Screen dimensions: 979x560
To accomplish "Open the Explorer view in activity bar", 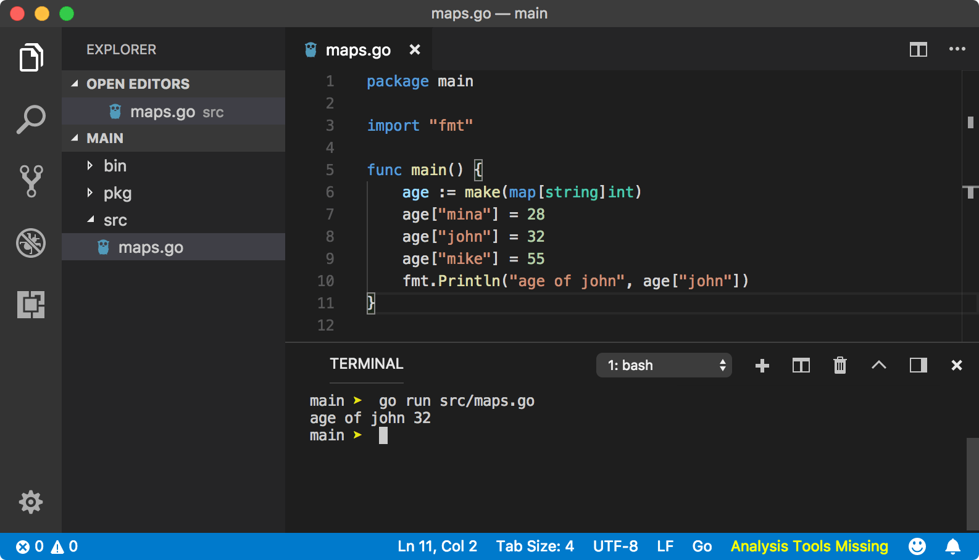I will tap(31, 57).
